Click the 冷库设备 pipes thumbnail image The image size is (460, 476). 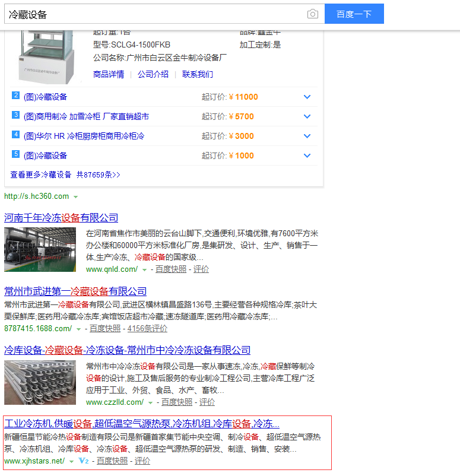(40, 383)
